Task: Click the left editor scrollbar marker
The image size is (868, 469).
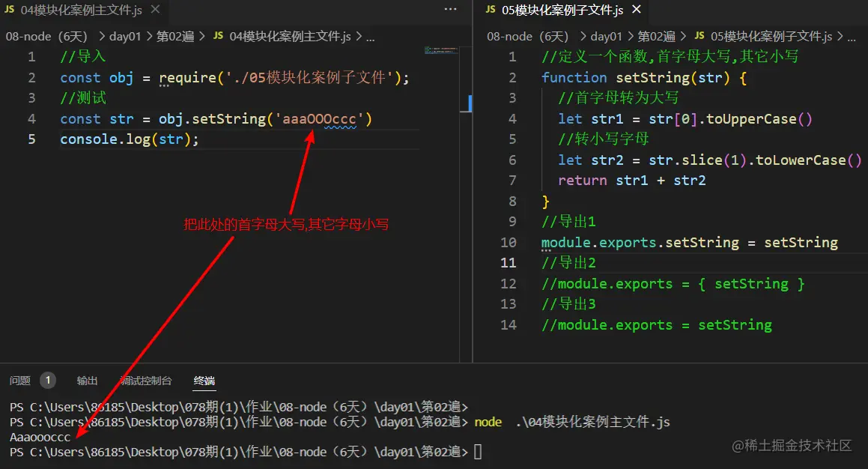Action: click(470, 103)
